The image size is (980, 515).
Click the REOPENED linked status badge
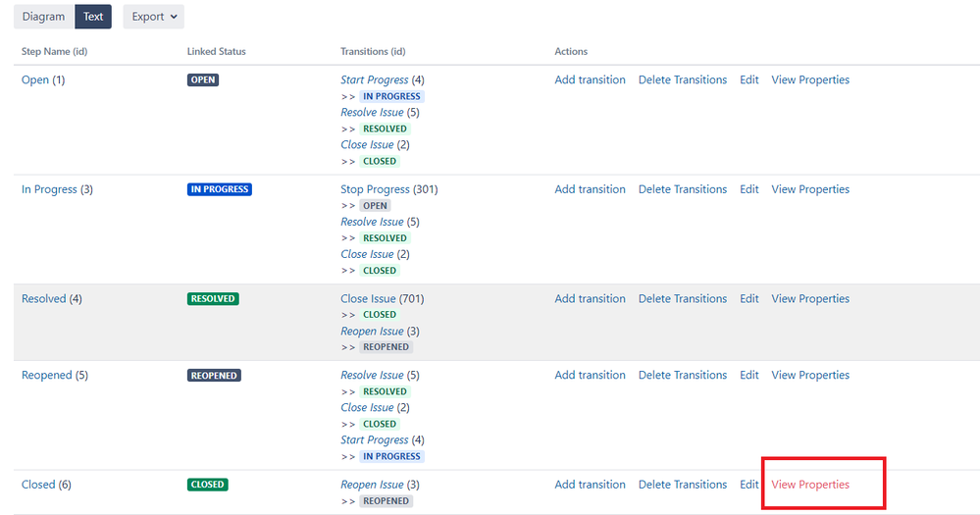click(x=214, y=376)
